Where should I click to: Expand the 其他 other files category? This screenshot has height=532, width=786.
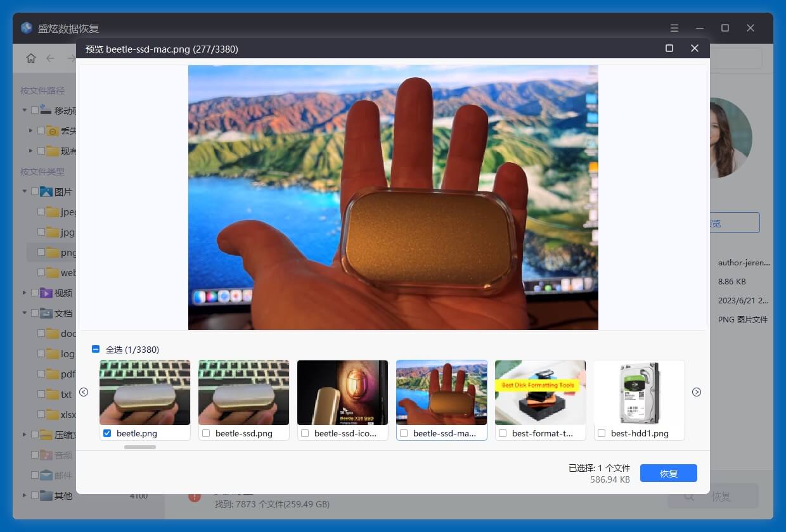point(24,496)
